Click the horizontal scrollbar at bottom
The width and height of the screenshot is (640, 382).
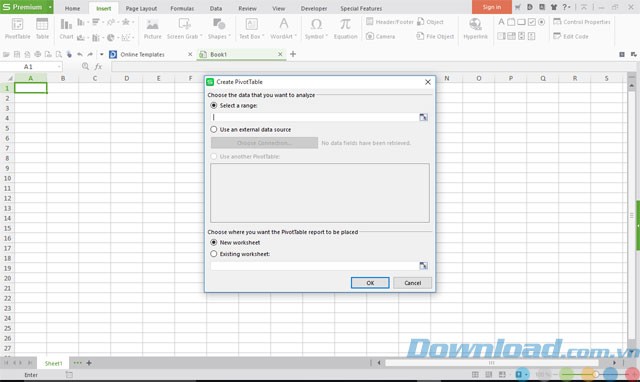(x=491, y=363)
